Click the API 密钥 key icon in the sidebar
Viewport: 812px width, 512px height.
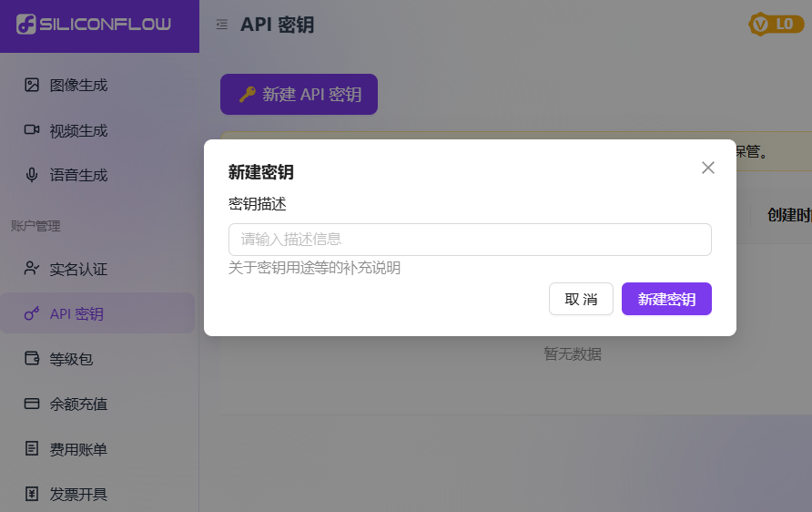32,314
